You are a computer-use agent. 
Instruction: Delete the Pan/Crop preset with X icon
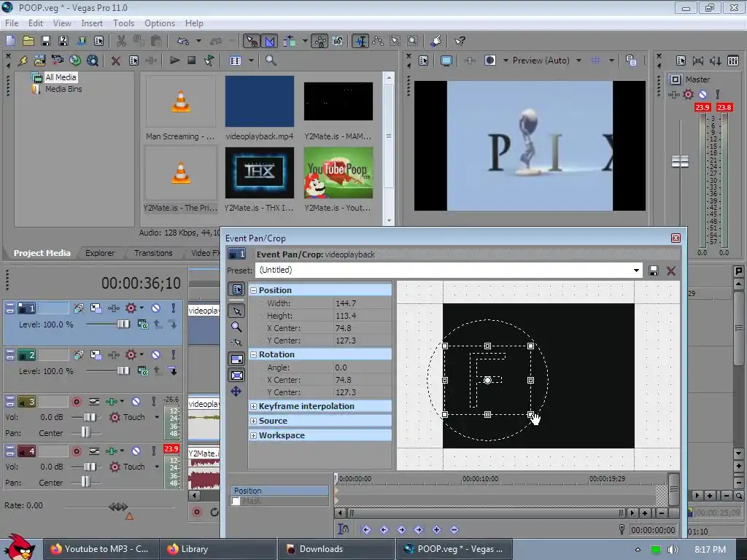[x=671, y=271]
